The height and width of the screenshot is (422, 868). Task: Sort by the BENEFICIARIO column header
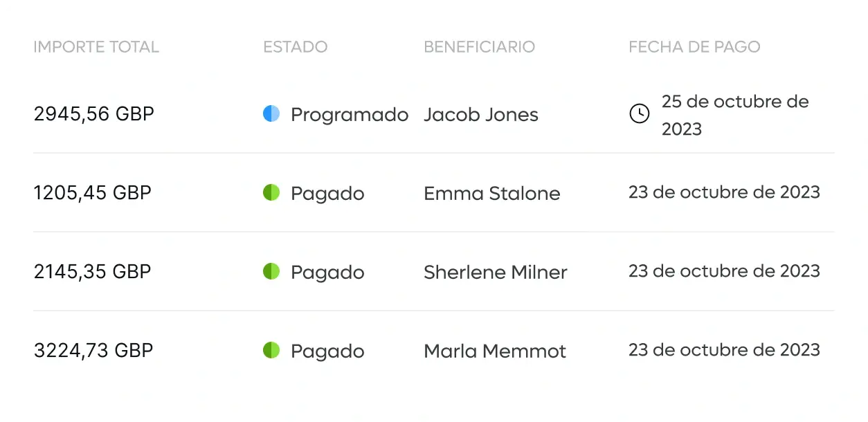coord(479,47)
